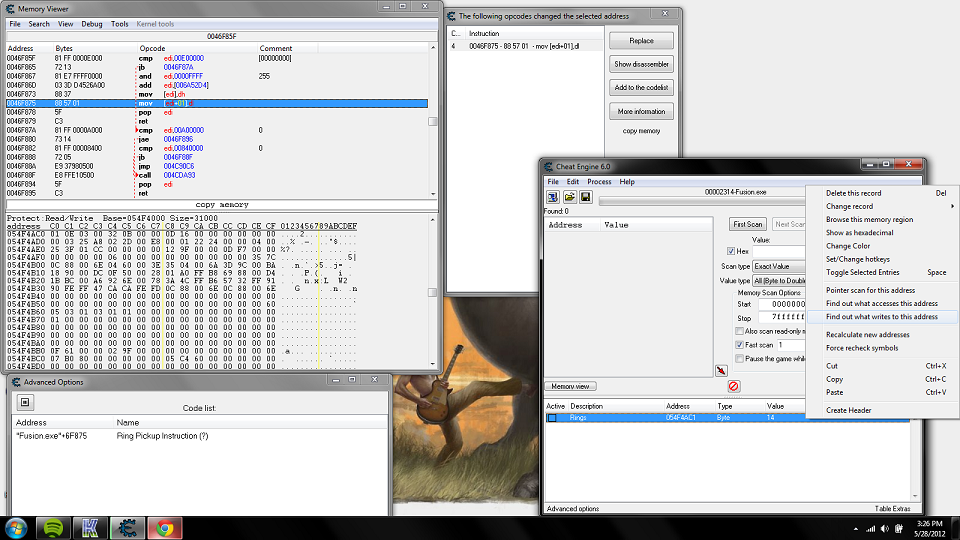
Task: Select the Ring Pickup Instruction code entry
Action: click(162, 436)
